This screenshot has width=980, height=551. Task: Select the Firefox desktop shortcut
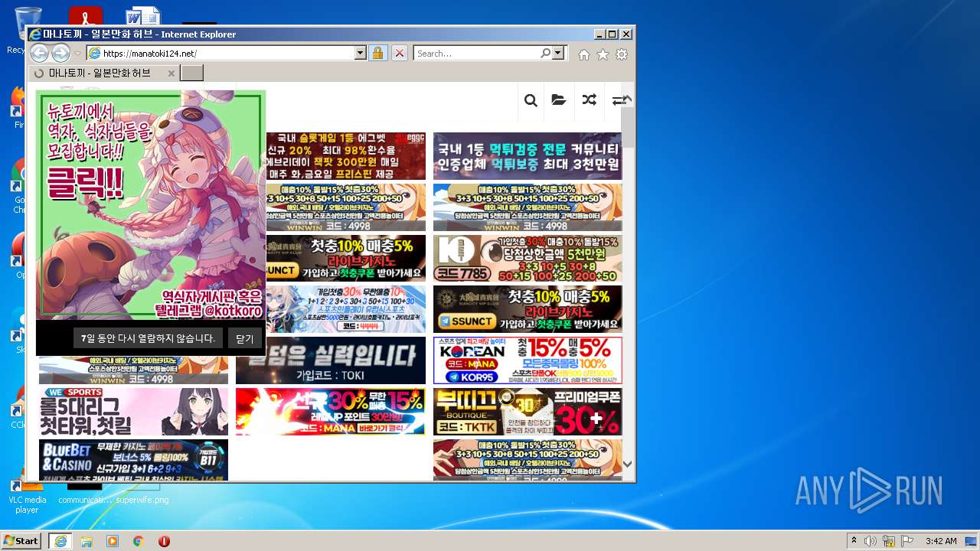tap(17, 107)
